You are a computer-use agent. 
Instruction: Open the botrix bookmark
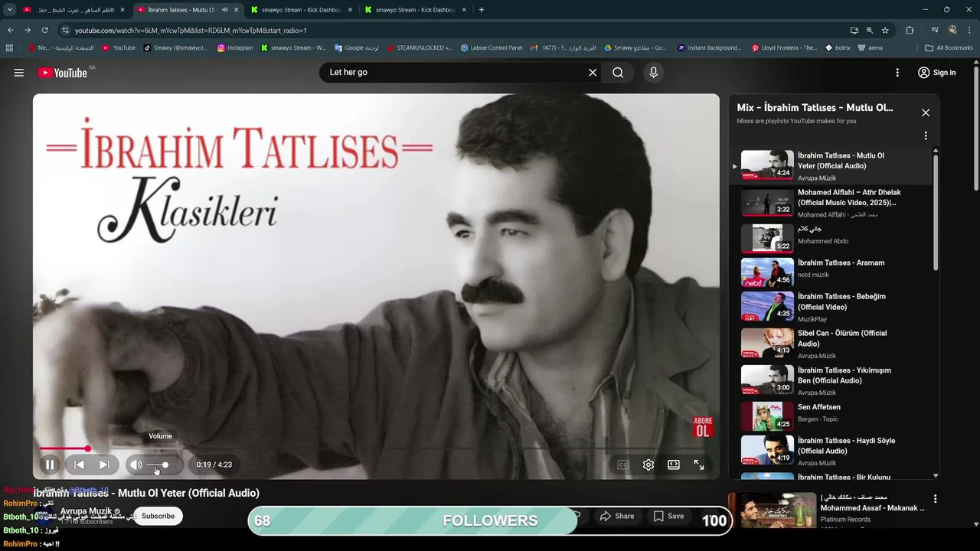pyautogui.click(x=838, y=47)
